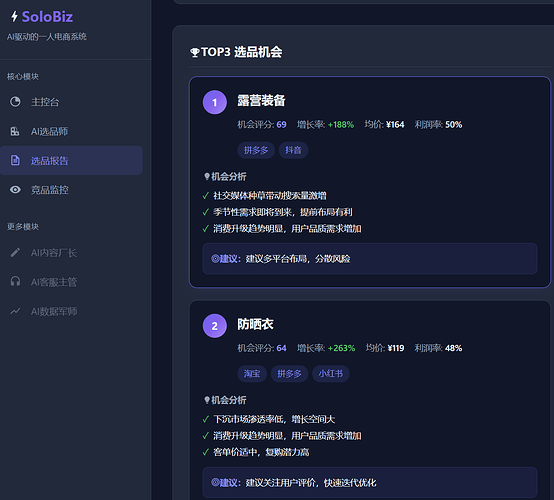Click the trophy icon by TOP3 选品机会
The image size is (554, 500).
coord(195,53)
